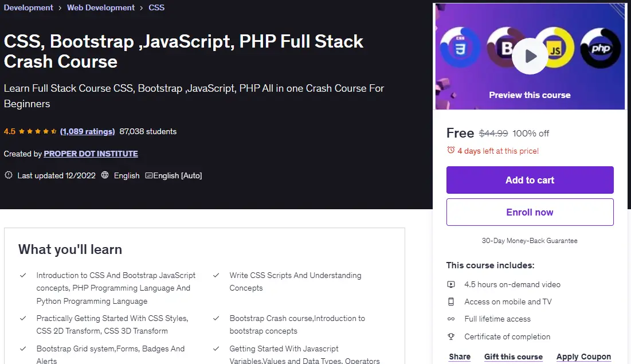This screenshot has width=631, height=364.
Task: Open the Development breadcrumb
Action: coord(28,7)
